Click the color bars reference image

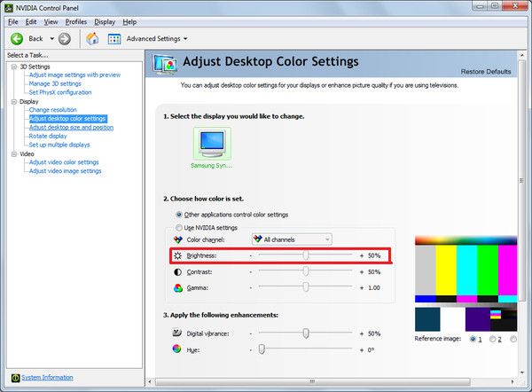pos(465,284)
